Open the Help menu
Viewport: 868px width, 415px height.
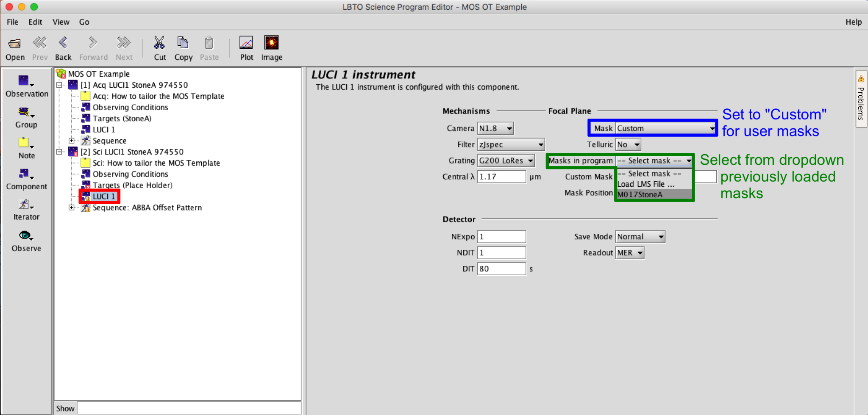click(x=854, y=22)
